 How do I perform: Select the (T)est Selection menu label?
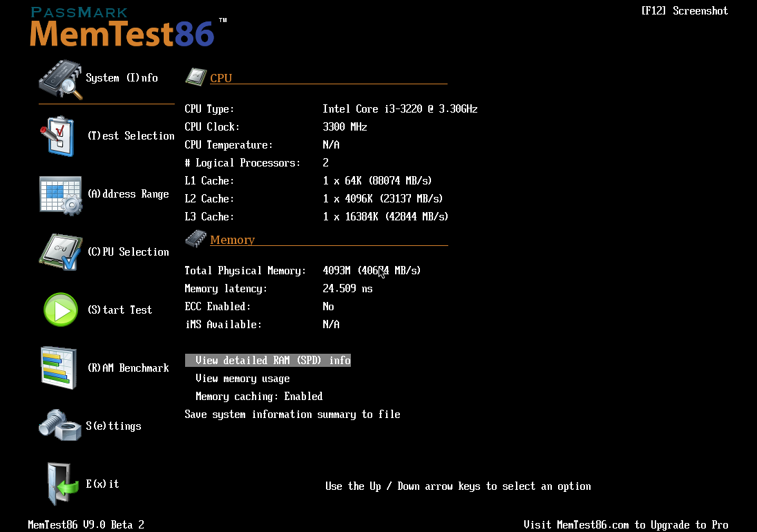click(x=131, y=135)
